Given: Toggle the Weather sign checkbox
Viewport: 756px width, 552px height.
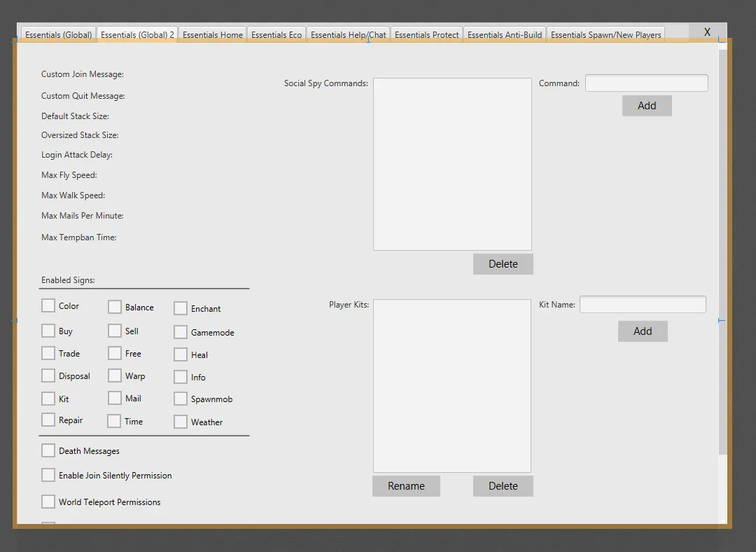Looking at the screenshot, I should [x=181, y=422].
